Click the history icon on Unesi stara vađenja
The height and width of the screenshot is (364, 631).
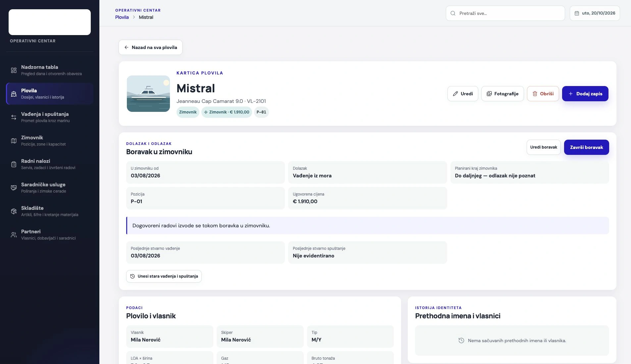tap(132, 276)
